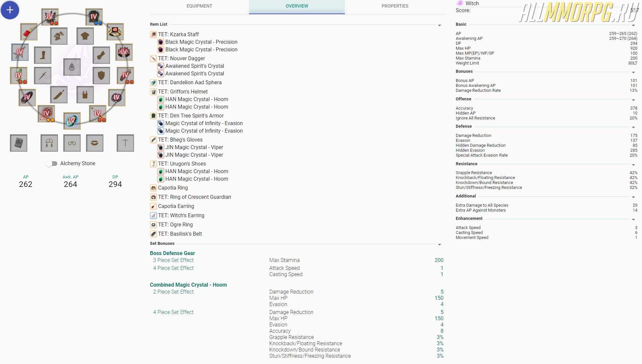This screenshot has height=364, width=642.
Task: Select the Kzarka Staff slot with yellow gems
Action: [x=46, y=114]
